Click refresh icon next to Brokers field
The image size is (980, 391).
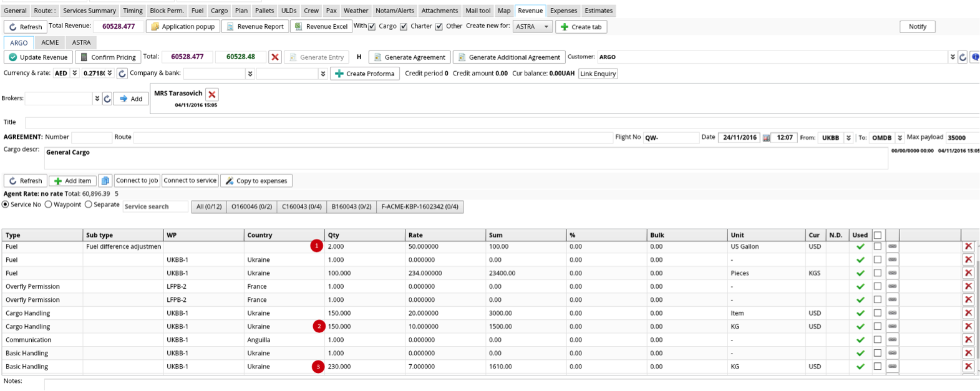[x=107, y=99]
